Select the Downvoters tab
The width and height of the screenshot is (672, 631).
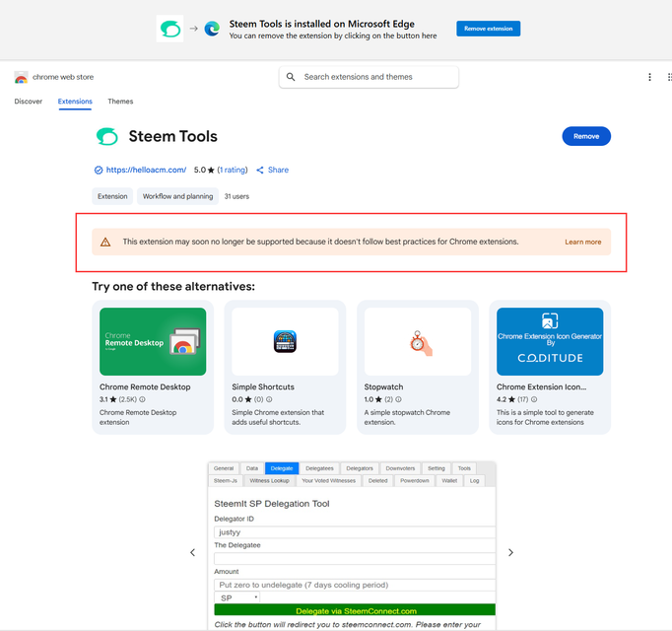point(400,468)
